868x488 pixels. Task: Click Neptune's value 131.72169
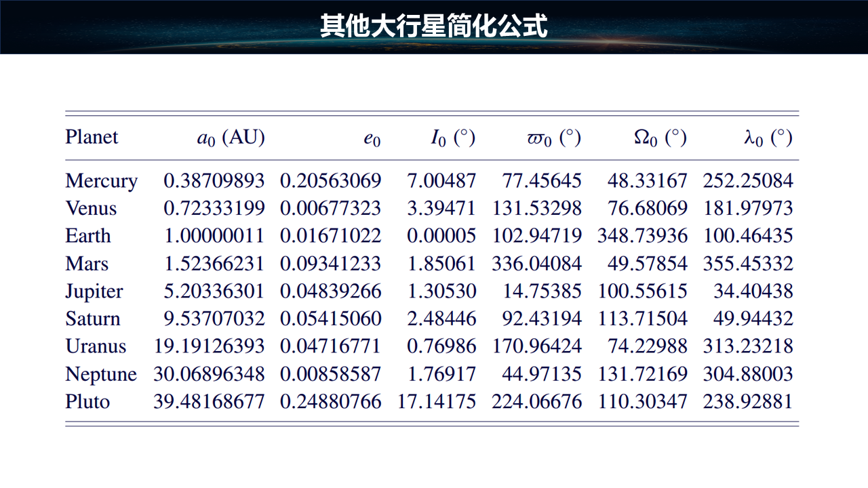click(x=642, y=374)
